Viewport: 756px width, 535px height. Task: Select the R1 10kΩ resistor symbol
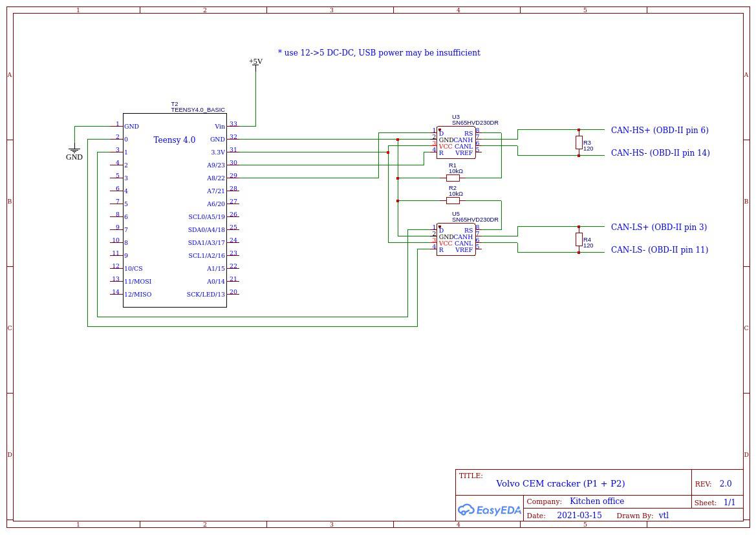(453, 178)
